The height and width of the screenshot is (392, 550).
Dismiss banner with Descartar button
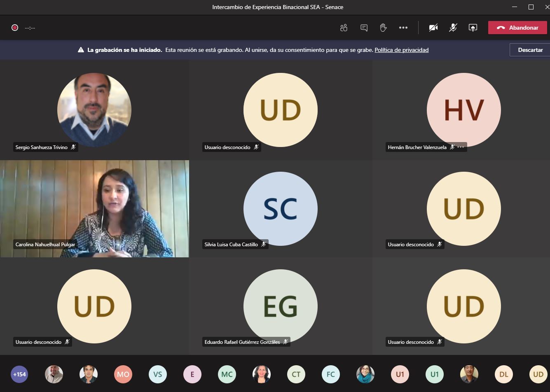point(530,50)
